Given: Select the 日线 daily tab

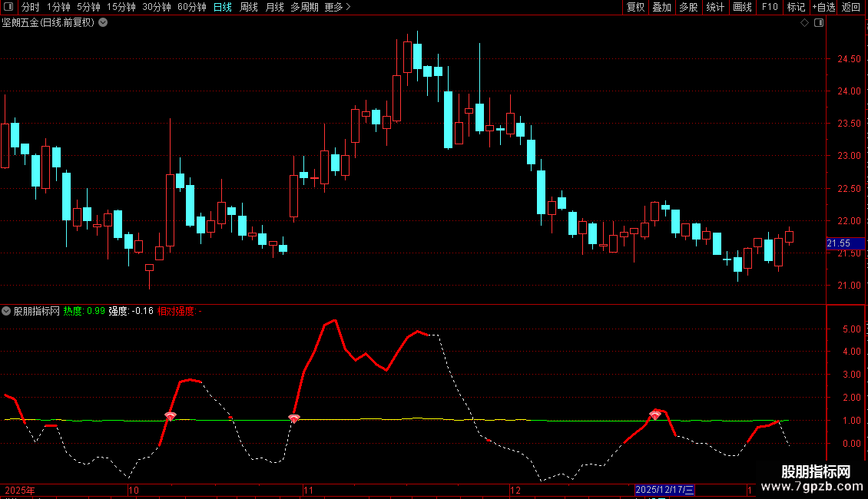Looking at the screenshot, I should click(x=223, y=7).
